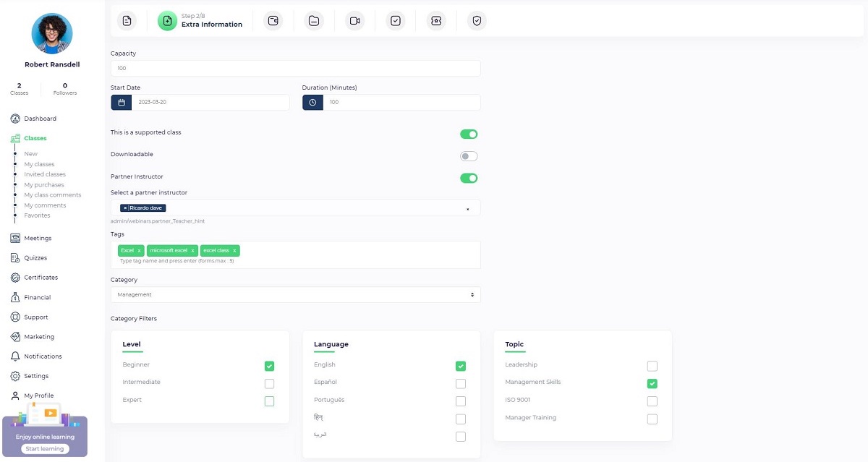Enable the Downloadable switch
868x462 pixels.
click(469, 156)
